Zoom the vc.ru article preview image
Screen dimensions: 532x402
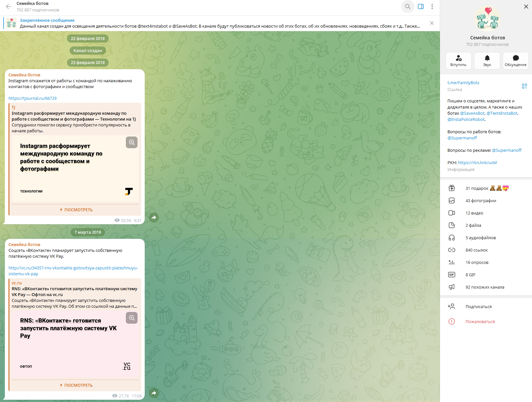click(132, 318)
